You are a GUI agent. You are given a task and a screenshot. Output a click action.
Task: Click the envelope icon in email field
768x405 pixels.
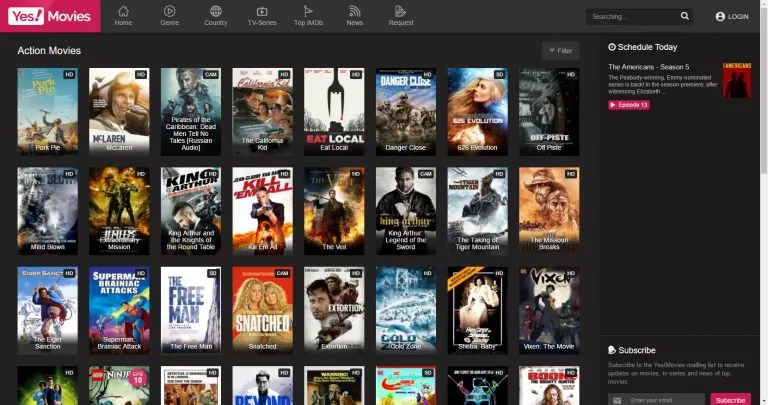617,400
